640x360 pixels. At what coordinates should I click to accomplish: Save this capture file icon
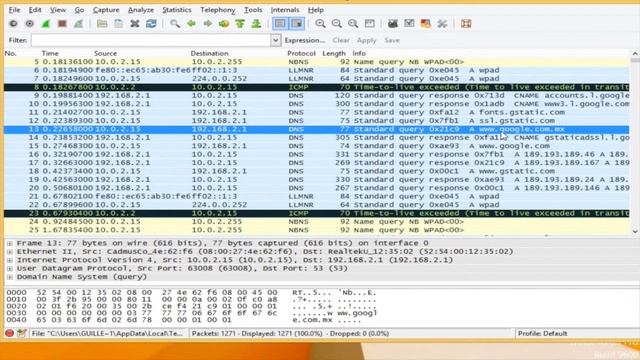point(118,24)
